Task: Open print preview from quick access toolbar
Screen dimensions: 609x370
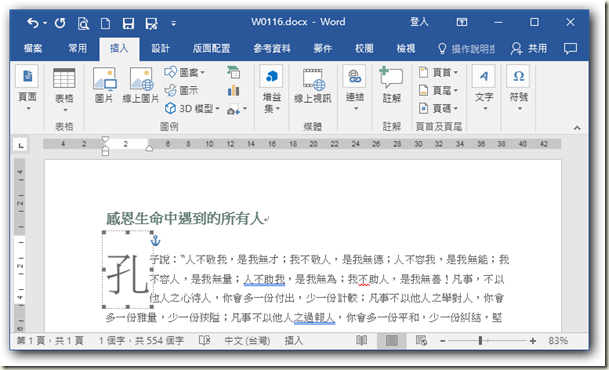Action: 83,23
